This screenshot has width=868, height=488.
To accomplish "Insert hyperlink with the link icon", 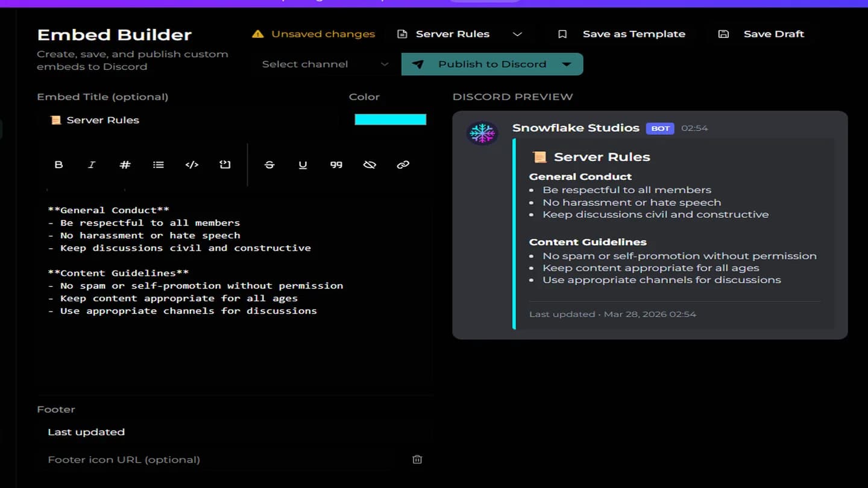I will pos(403,164).
